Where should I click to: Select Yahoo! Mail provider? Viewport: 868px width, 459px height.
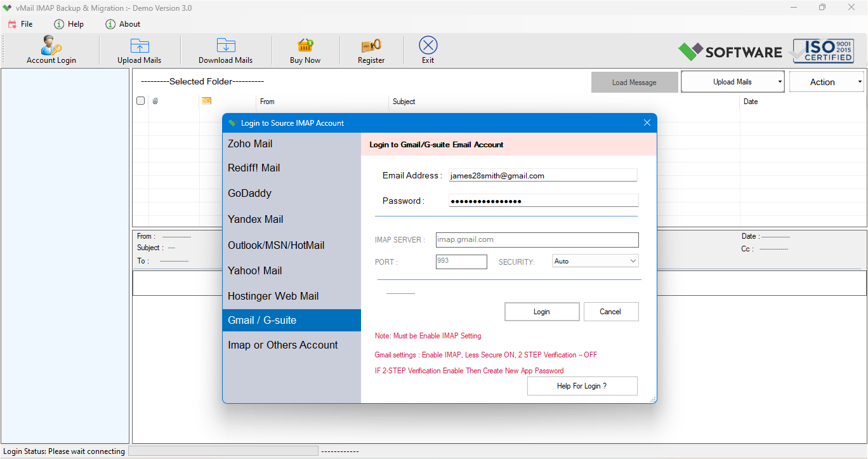(291, 271)
